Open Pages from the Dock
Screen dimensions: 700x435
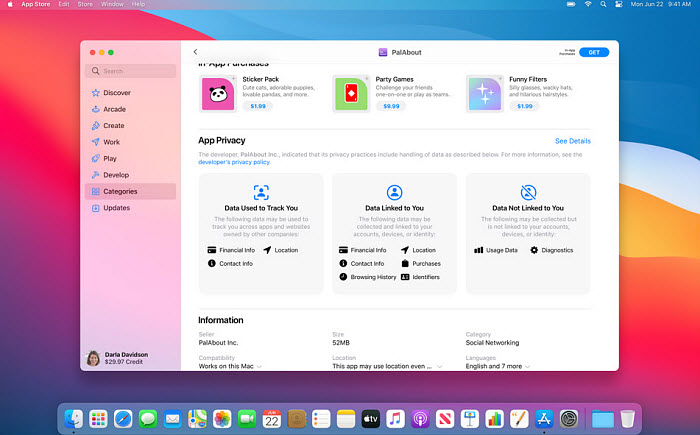pos(519,419)
